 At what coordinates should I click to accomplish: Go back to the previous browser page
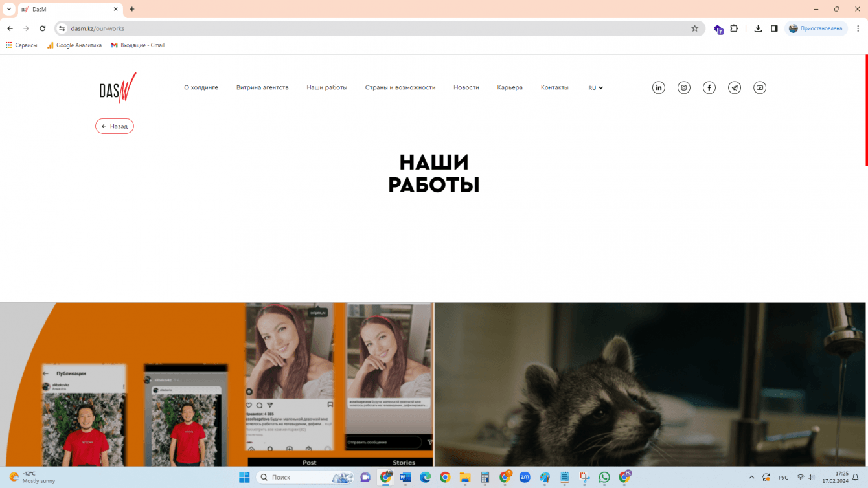10,28
